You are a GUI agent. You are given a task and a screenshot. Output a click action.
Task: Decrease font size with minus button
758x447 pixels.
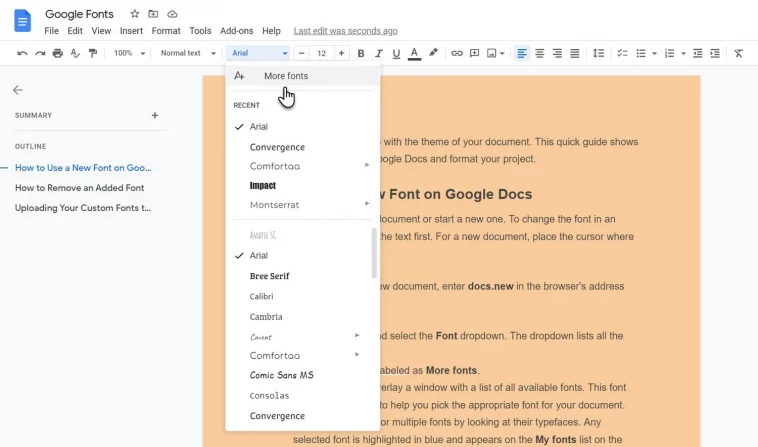coord(302,53)
